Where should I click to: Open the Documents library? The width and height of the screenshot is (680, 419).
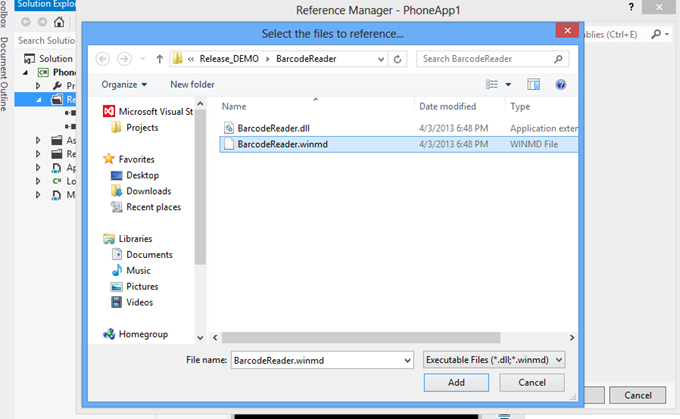click(142, 255)
